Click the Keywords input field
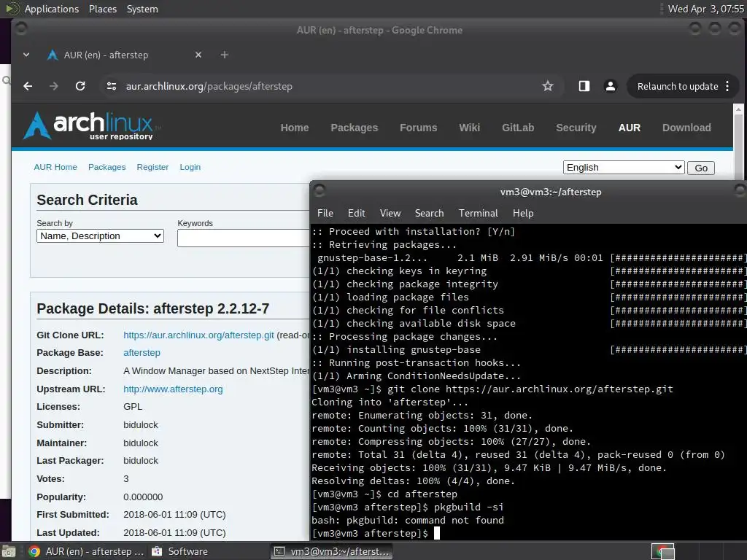The image size is (747, 560). tap(244, 238)
